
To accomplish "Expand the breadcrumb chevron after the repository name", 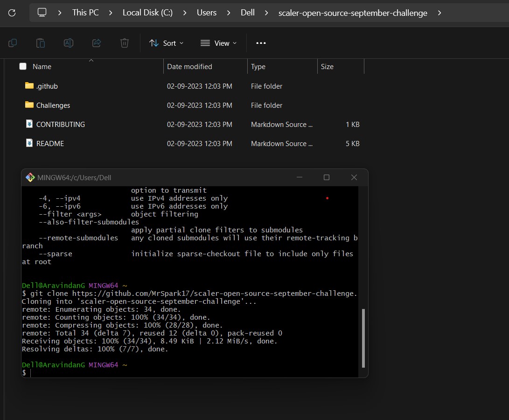I will (439, 13).
